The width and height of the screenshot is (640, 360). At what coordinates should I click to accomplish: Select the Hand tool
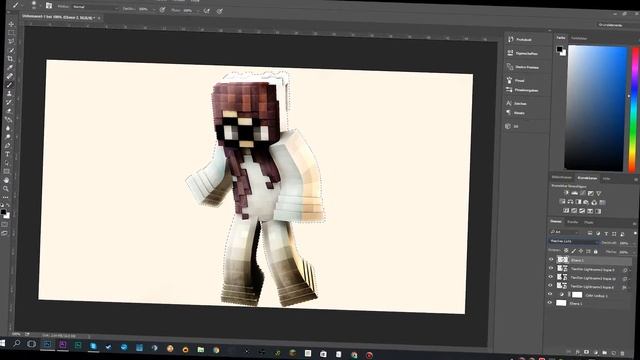click(x=6, y=180)
